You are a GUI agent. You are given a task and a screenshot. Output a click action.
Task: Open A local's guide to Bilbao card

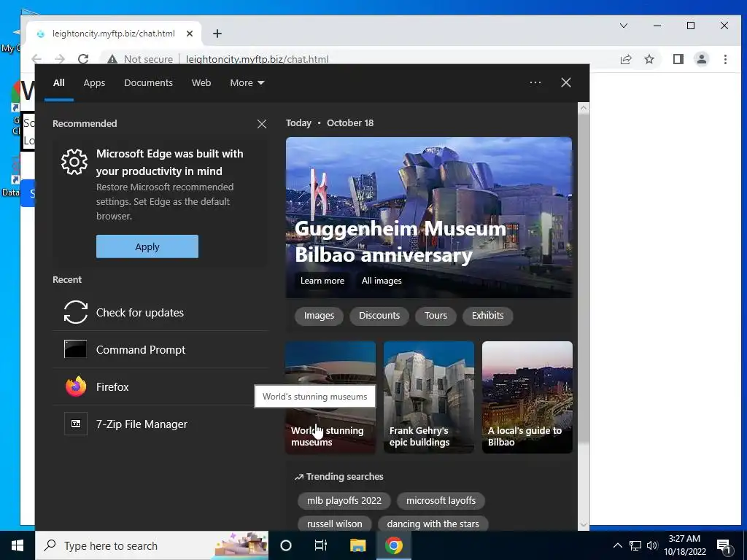point(527,397)
